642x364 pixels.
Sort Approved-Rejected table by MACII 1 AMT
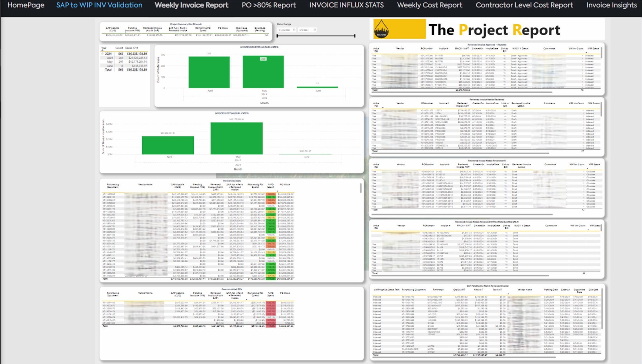462,48
